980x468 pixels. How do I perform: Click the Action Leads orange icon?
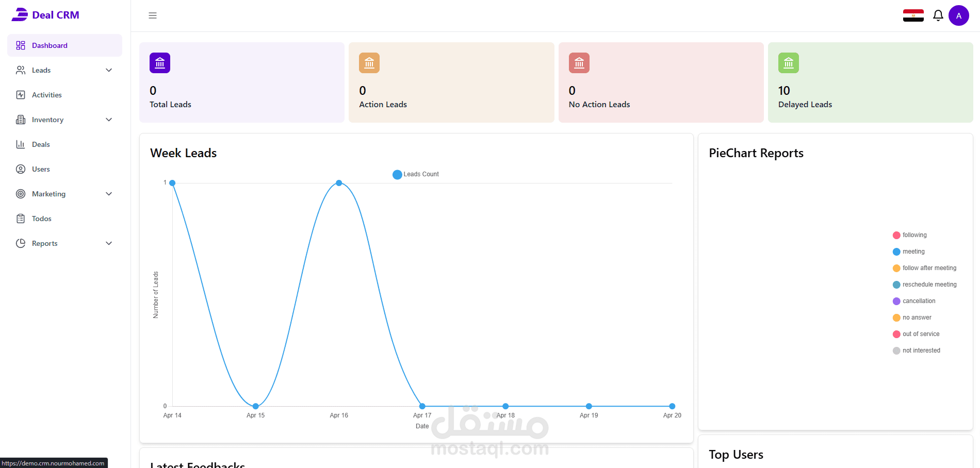369,63
